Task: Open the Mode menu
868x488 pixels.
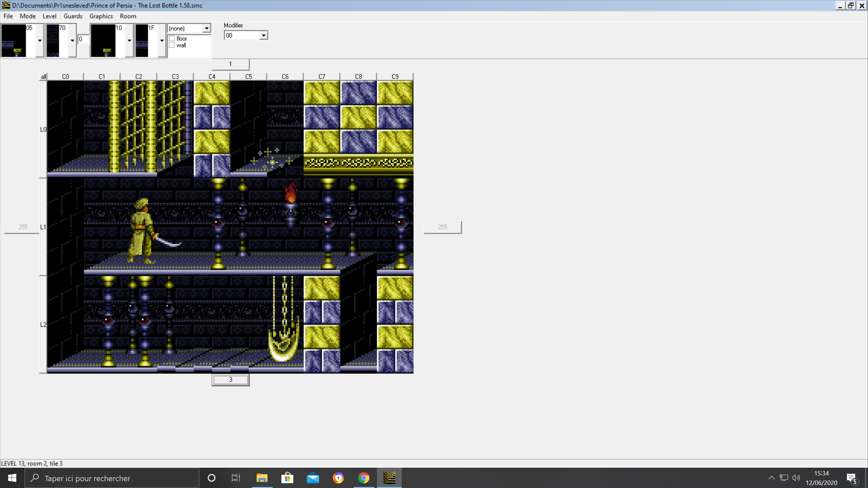Action: pos(27,16)
